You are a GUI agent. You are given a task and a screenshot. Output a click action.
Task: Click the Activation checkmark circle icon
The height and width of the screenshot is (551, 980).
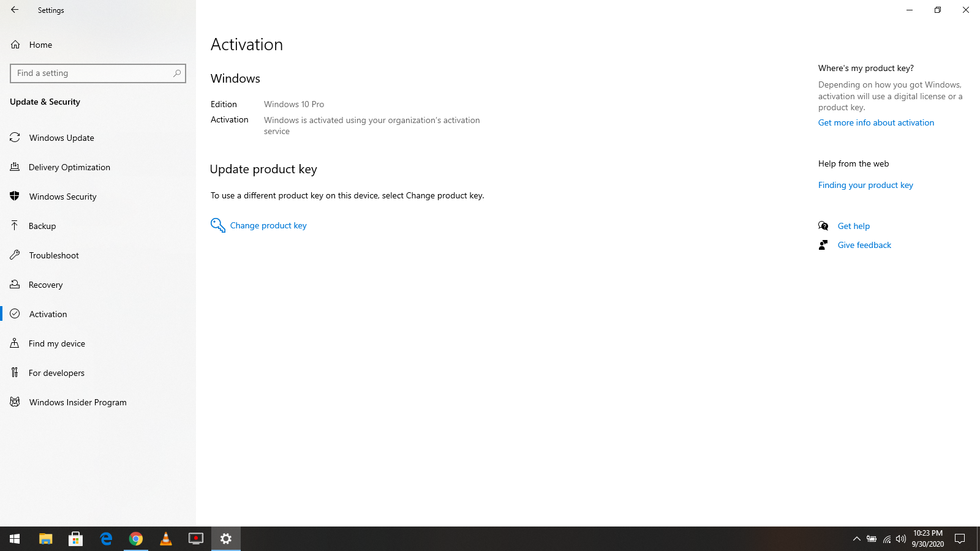(x=15, y=313)
